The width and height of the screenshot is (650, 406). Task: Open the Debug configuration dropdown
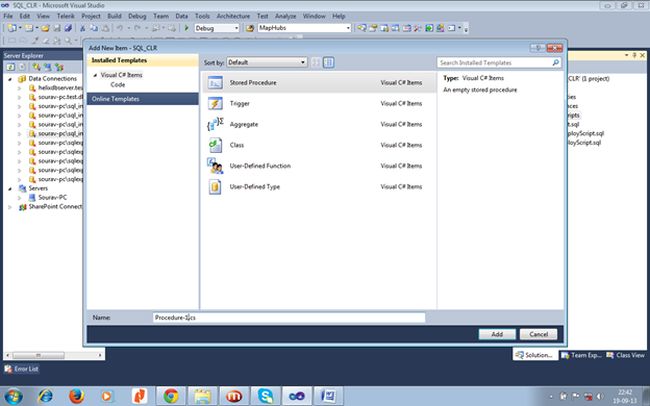click(217, 28)
